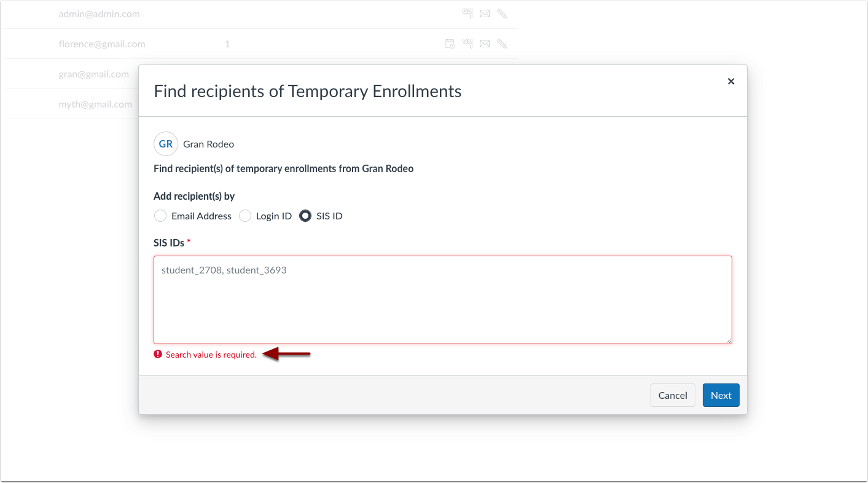Image resolution: width=868 pixels, height=483 pixels.
Task: Close the Find recipients dialog
Action: (731, 81)
